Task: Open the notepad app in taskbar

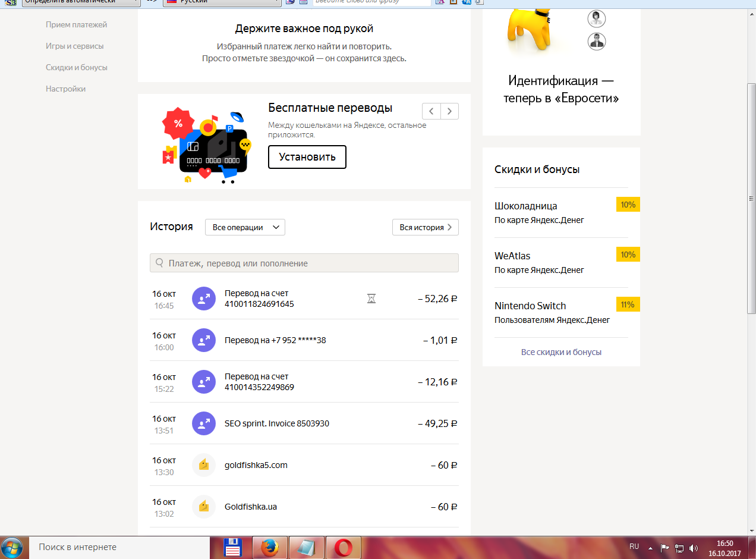Action: [x=306, y=547]
